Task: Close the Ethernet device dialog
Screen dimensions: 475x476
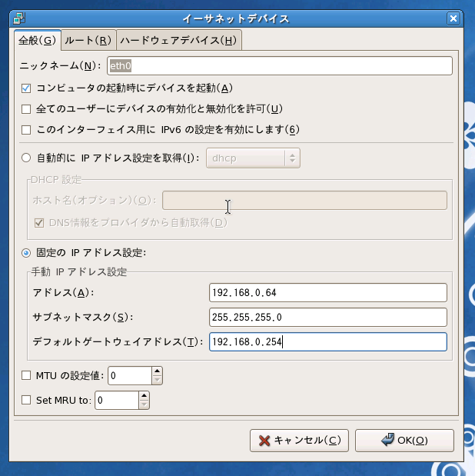Action: (x=453, y=18)
